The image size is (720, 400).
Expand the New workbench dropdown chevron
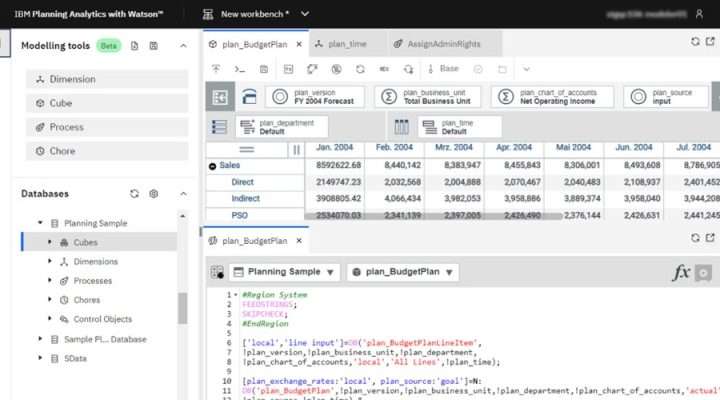click(x=305, y=14)
